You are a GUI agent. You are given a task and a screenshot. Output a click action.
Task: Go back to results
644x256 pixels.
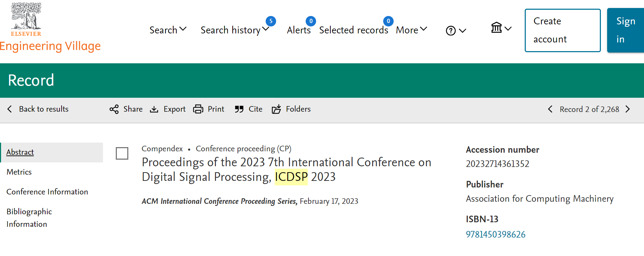(x=44, y=109)
